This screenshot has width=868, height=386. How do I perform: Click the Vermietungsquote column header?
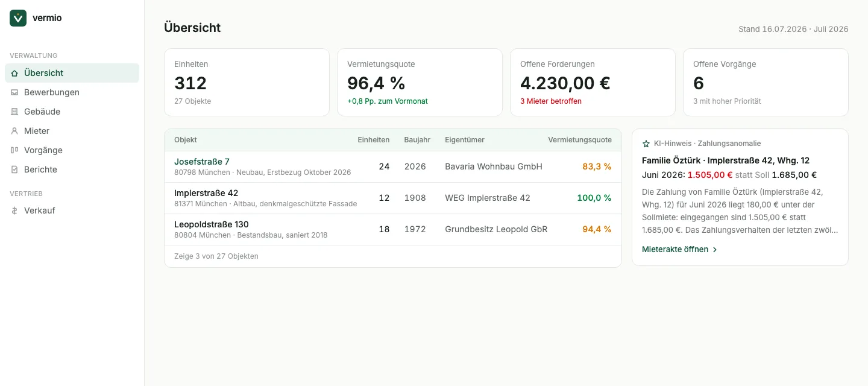click(580, 140)
